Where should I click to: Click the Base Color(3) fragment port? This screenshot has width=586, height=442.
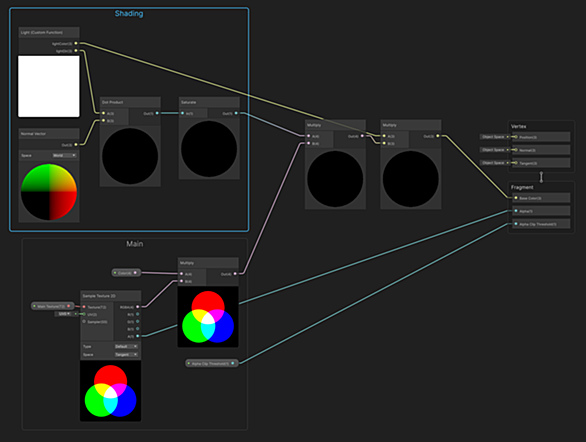click(x=516, y=198)
